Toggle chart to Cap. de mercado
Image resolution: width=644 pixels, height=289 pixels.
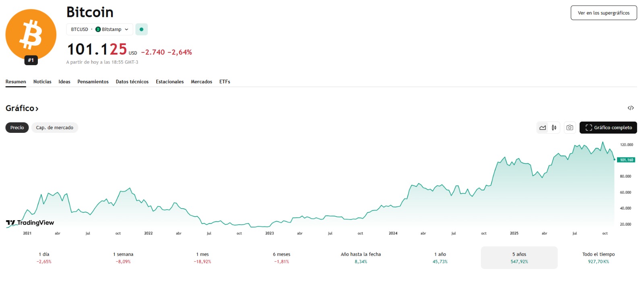coord(54,128)
